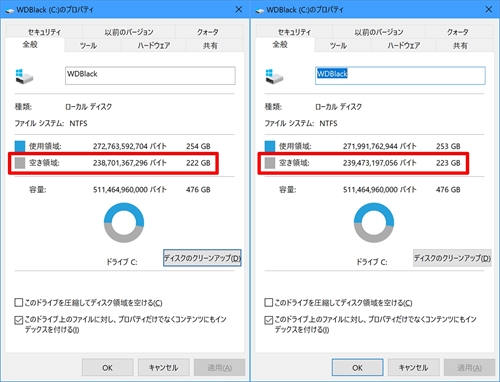The height and width of the screenshot is (382, 500).
Task: Click gray 空き領域 swatch in right window
Action: [x=270, y=163]
